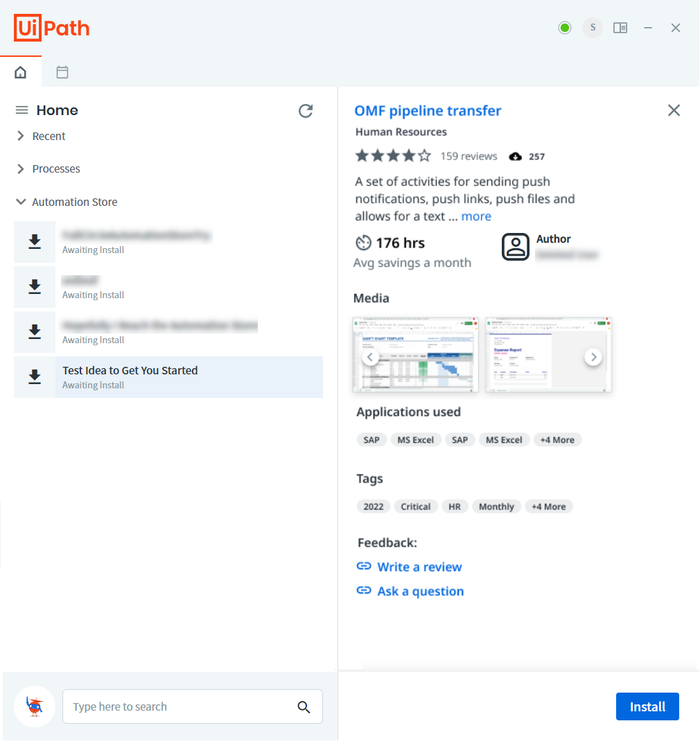Click the Author profile icon
This screenshot has height=746, width=700.
click(516, 247)
